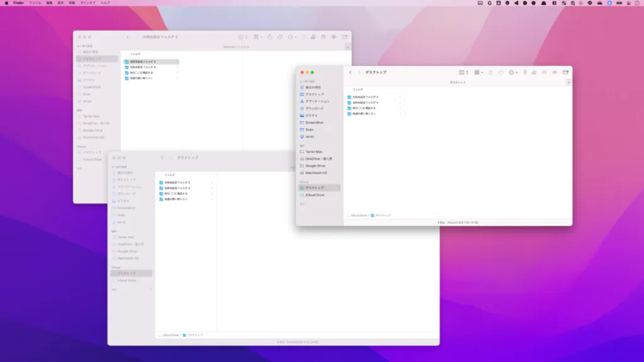Viewport: 644px width, 362px height.
Task: Open the 編集 menu
Action: pyautogui.click(x=49, y=3)
